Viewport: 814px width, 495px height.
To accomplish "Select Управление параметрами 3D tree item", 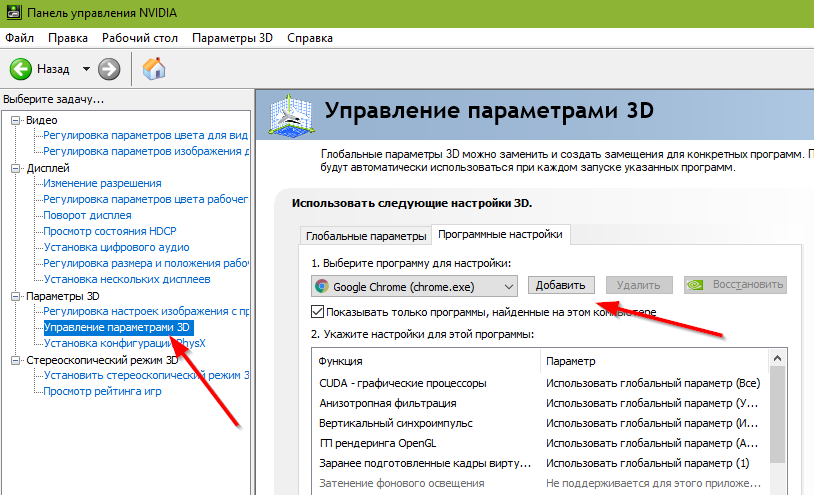I will pos(118,327).
